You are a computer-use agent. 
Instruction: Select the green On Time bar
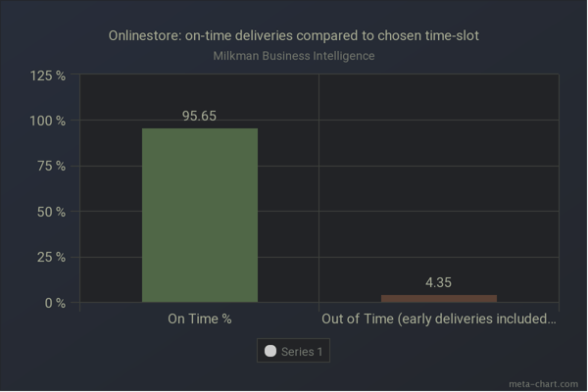tap(200, 216)
